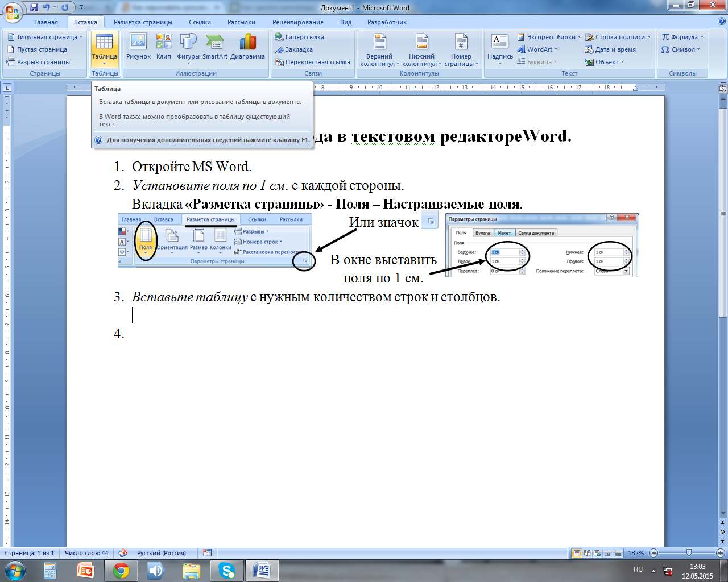
Task: Click the Страница: 1 из 1 status indicator
Action: pos(30,553)
